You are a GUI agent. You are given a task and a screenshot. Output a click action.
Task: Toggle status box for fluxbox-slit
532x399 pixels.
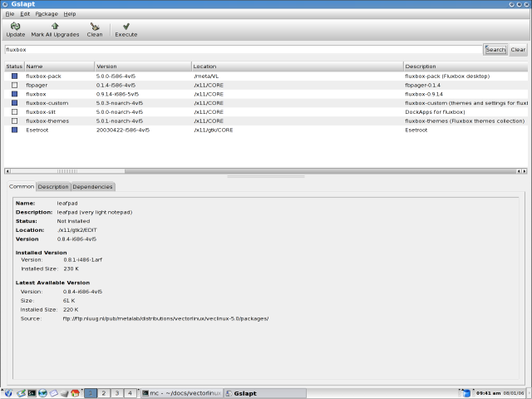pyautogui.click(x=14, y=112)
